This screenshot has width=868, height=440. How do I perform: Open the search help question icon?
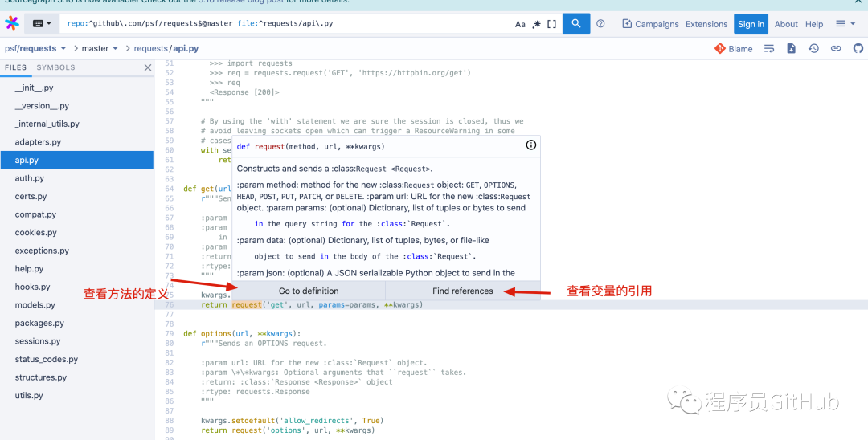600,24
